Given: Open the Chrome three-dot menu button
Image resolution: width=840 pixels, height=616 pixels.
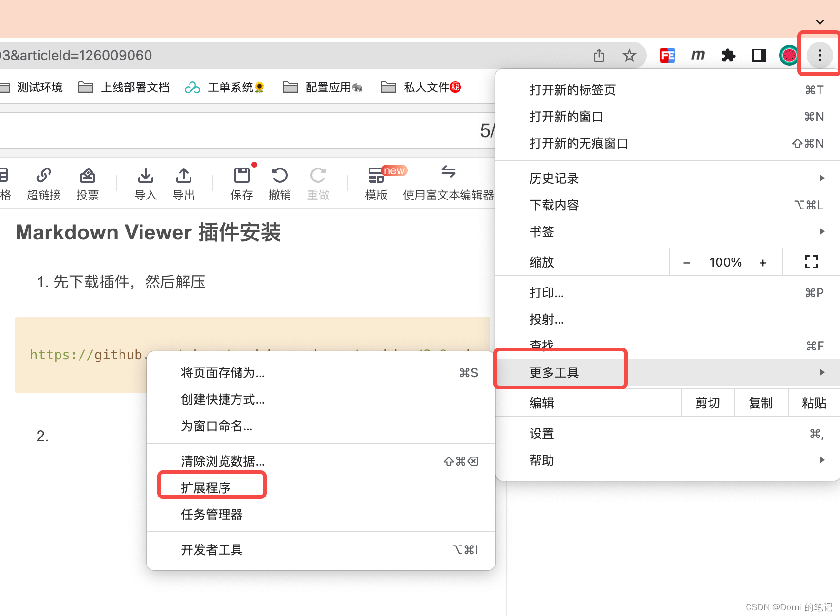Looking at the screenshot, I should 820,55.
